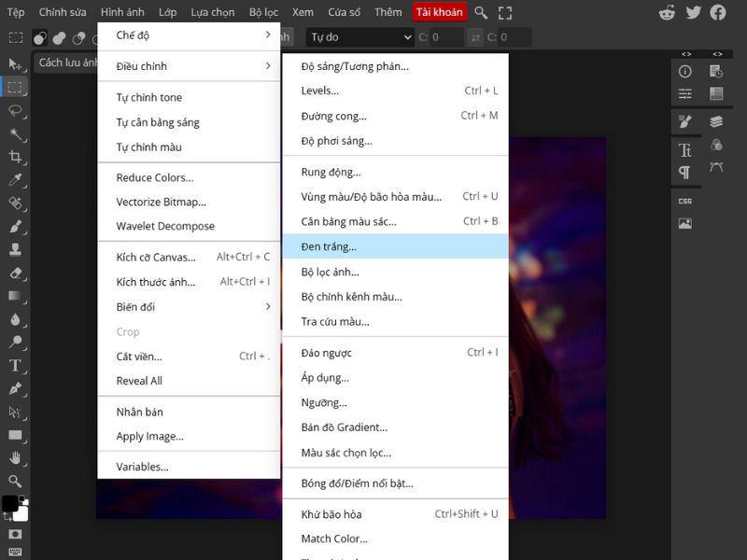Open the Facebook link icon
The height and width of the screenshot is (560, 747).
point(718,12)
